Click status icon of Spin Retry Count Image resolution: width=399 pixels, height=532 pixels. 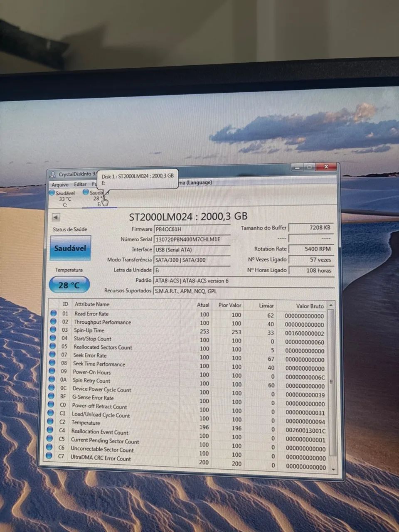click(52, 379)
